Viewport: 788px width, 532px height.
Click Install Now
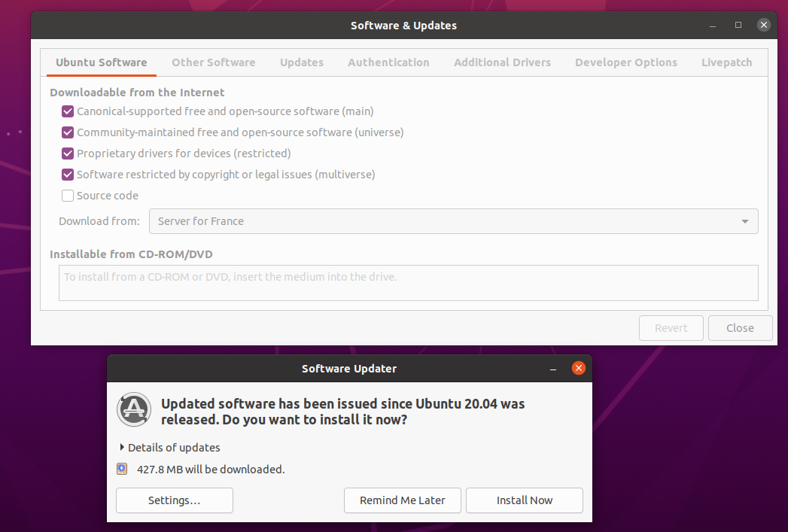[524, 500]
